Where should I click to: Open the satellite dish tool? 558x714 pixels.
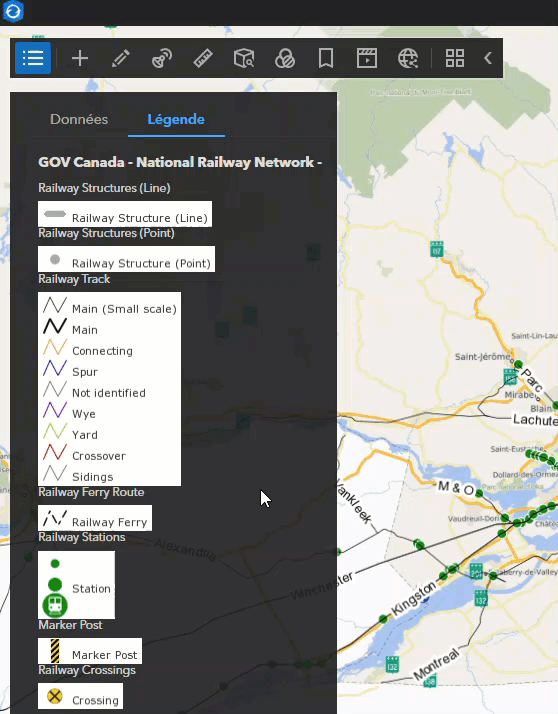162,58
